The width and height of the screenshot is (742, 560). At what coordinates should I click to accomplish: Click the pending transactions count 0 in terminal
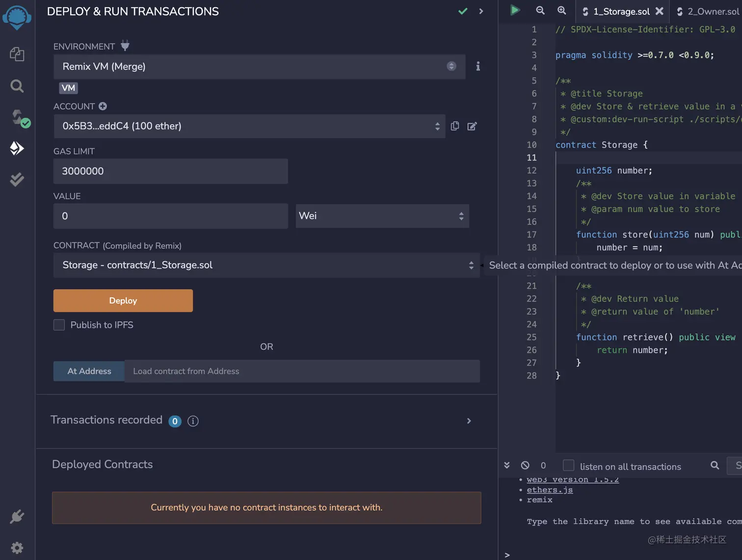(543, 465)
